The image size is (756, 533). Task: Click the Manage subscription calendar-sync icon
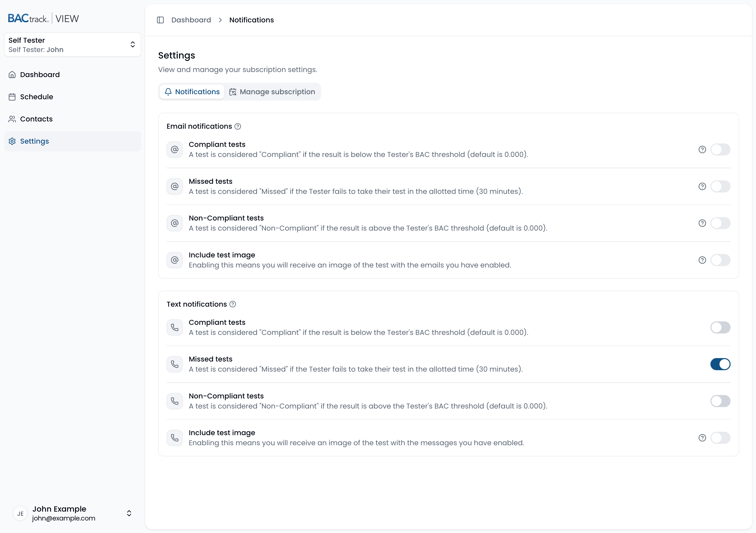coord(233,92)
